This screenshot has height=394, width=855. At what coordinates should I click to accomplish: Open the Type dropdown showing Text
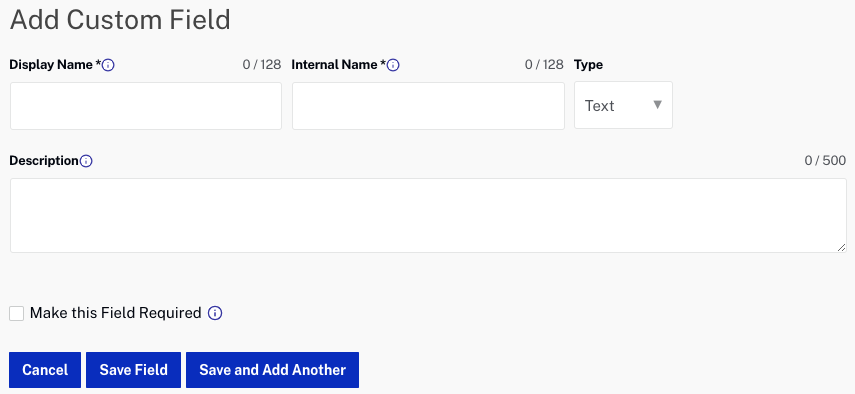point(623,105)
